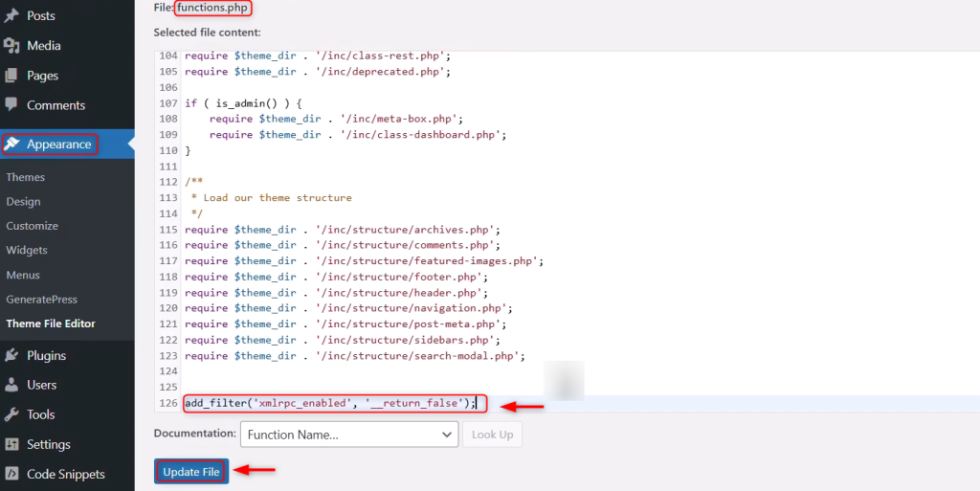Click the sidebars.php require line
The image size is (980, 491).
(343, 340)
